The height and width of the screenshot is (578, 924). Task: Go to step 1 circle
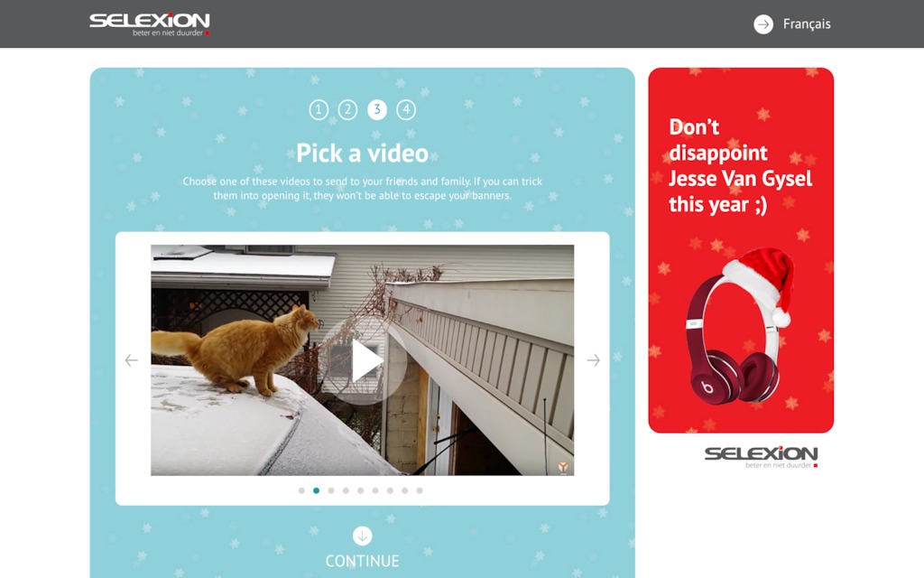coord(319,109)
